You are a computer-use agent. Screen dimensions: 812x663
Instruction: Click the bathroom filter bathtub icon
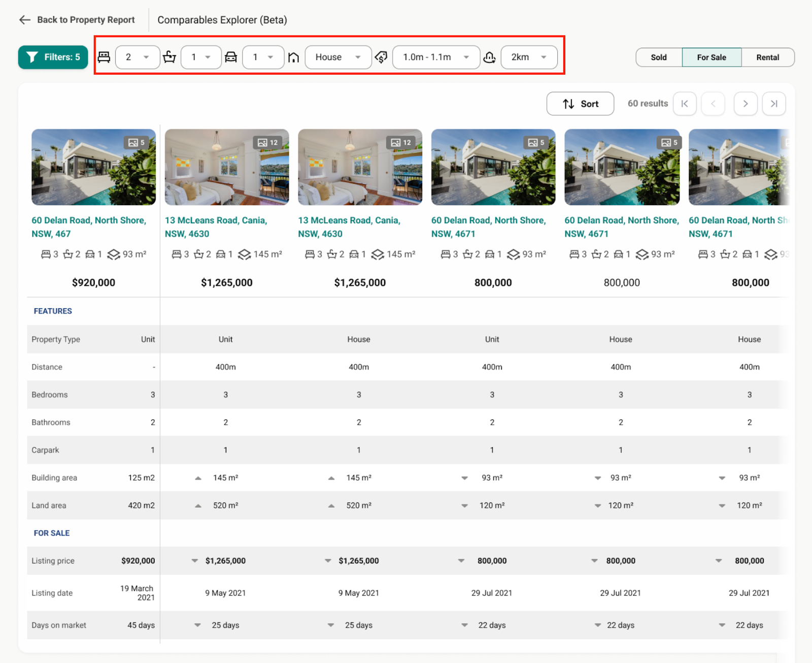170,57
